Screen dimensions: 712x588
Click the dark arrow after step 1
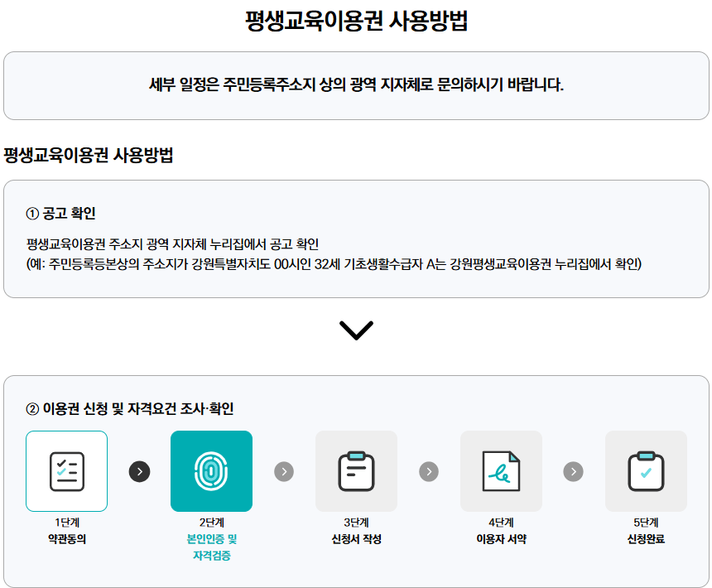pos(139,471)
